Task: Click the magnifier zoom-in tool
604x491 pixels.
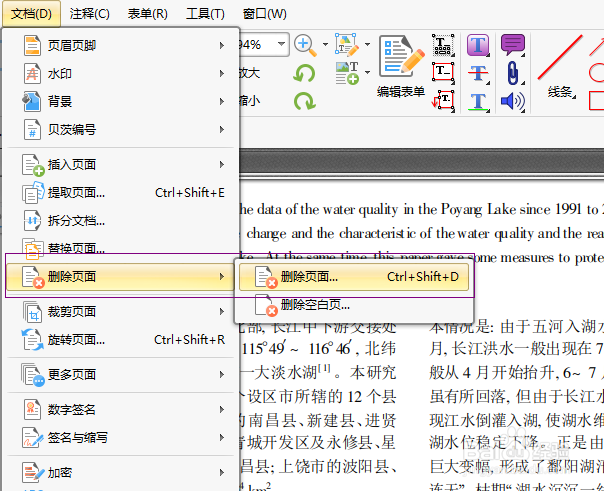Action: [x=305, y=45]
